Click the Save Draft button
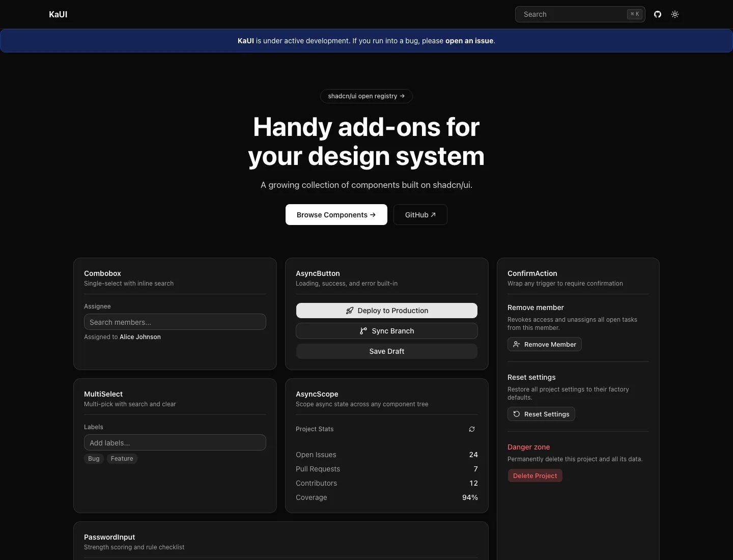This screenshot has height=560, width=733. click(387, 351)
